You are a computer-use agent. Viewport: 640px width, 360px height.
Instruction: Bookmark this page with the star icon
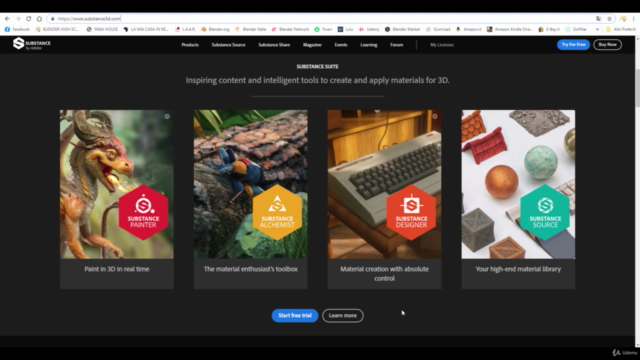coord(609,19)
